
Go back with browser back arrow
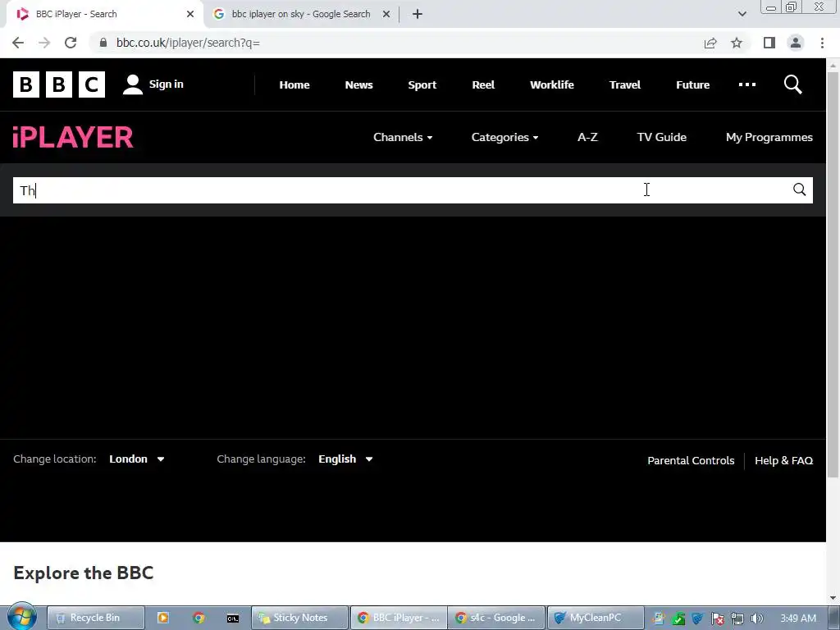(x=18, y=43)
